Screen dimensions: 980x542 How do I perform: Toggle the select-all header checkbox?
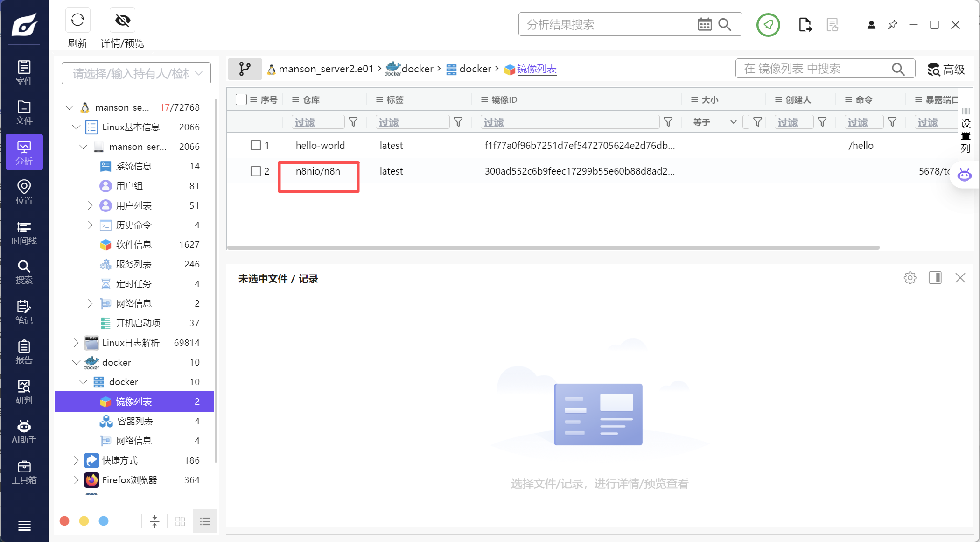coord(241,99)
